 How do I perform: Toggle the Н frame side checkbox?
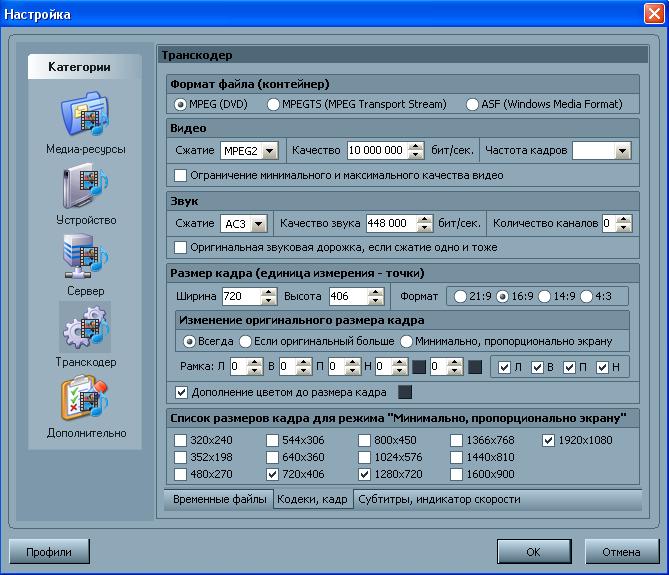pyautogui.click(x=602, y=367)
